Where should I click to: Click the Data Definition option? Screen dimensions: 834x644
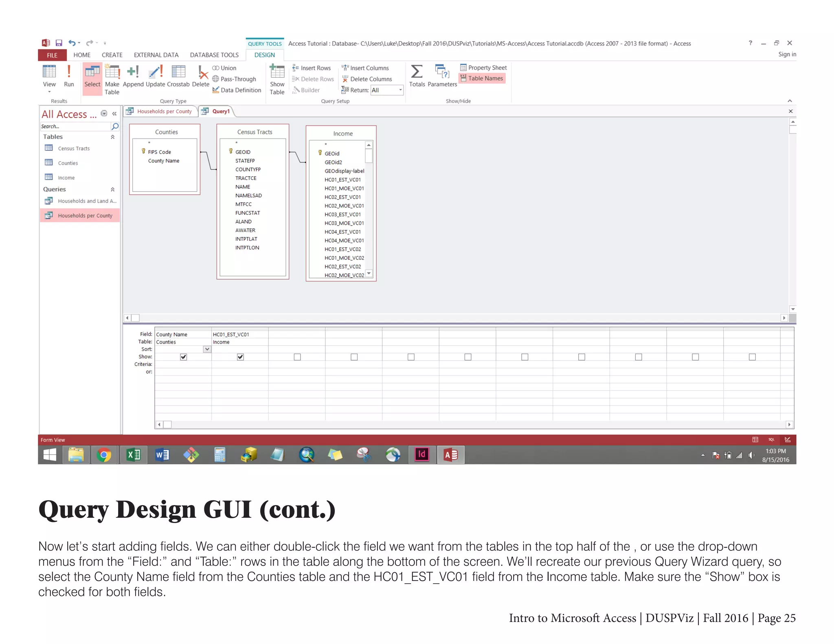coord(237,90)
